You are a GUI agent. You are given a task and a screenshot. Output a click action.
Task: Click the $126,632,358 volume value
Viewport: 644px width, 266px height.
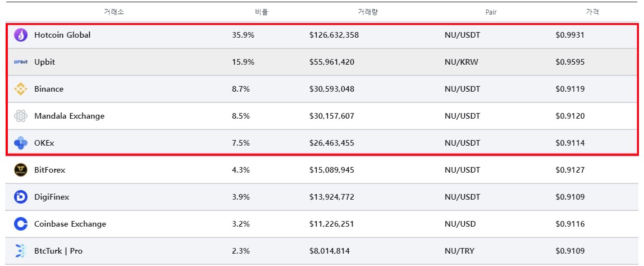(334, 35)
